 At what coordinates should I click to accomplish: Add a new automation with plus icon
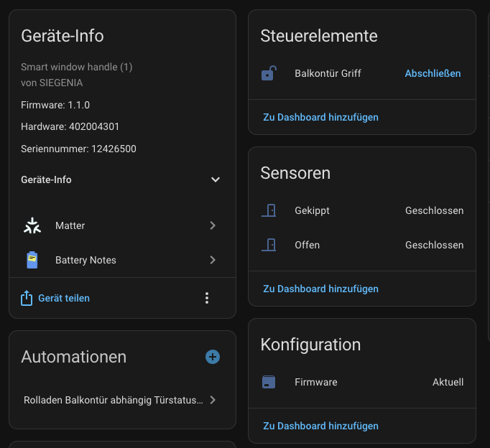(x=213, y=357)
